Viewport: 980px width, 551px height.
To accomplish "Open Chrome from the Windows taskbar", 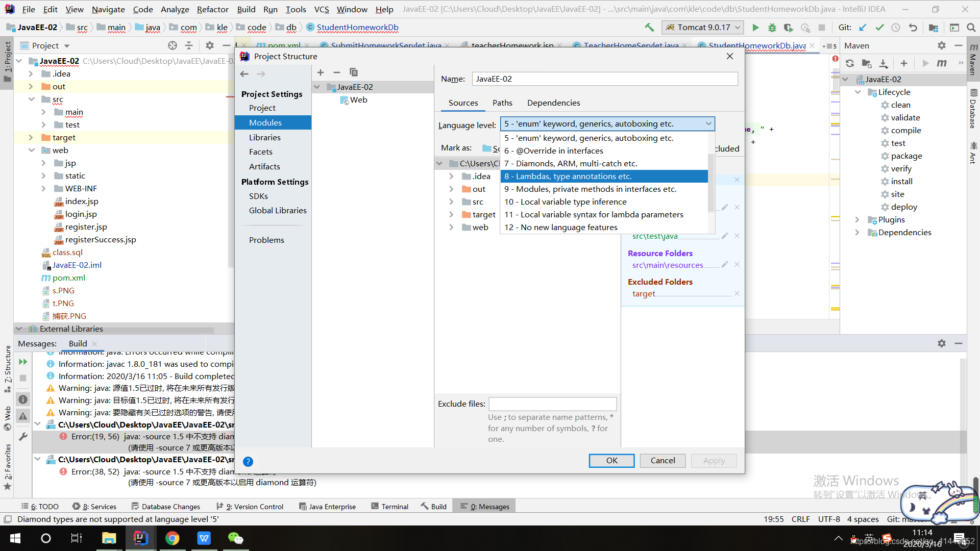I will pyautogui.click(x=172, y=538).
